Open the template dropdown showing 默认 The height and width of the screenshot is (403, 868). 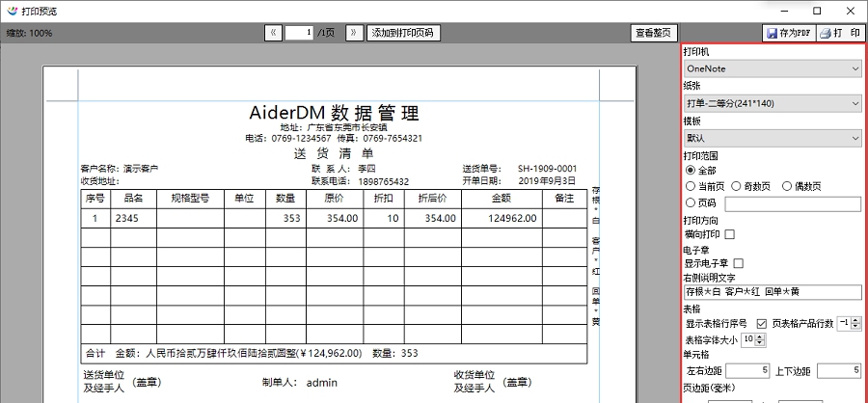(x=773, y=138)
